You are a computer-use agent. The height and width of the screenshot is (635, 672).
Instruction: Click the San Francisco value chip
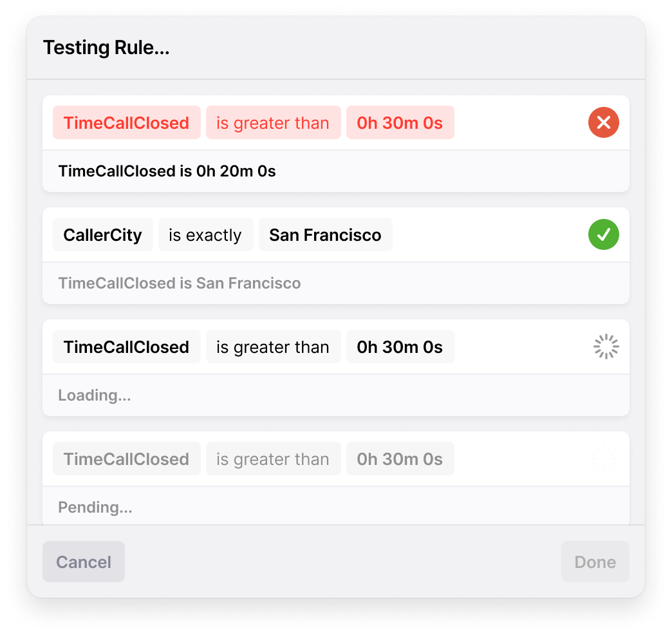(325, 234)
